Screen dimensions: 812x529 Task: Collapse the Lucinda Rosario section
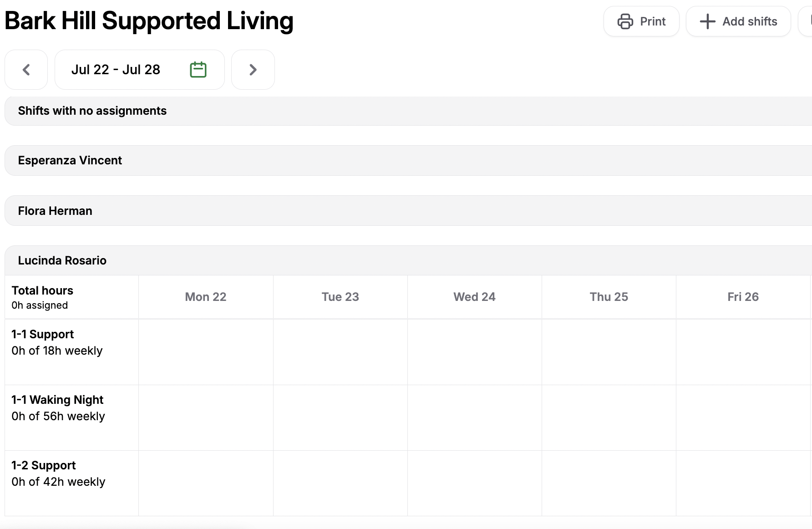coord(62,260)
